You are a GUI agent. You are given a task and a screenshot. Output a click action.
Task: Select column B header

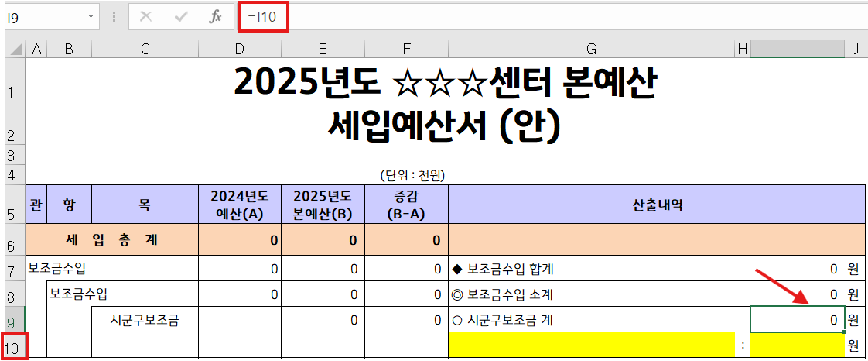coord(69,50)
